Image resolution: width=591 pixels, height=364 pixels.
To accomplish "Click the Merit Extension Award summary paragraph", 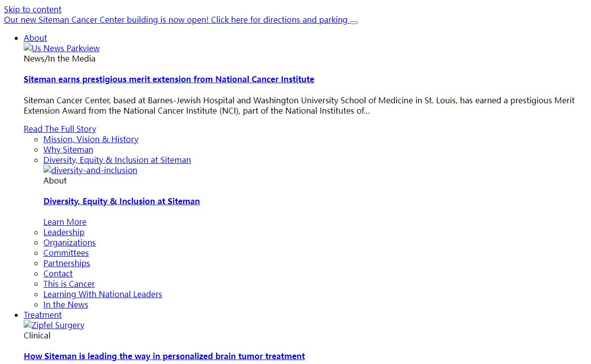I will click(299, 105).
